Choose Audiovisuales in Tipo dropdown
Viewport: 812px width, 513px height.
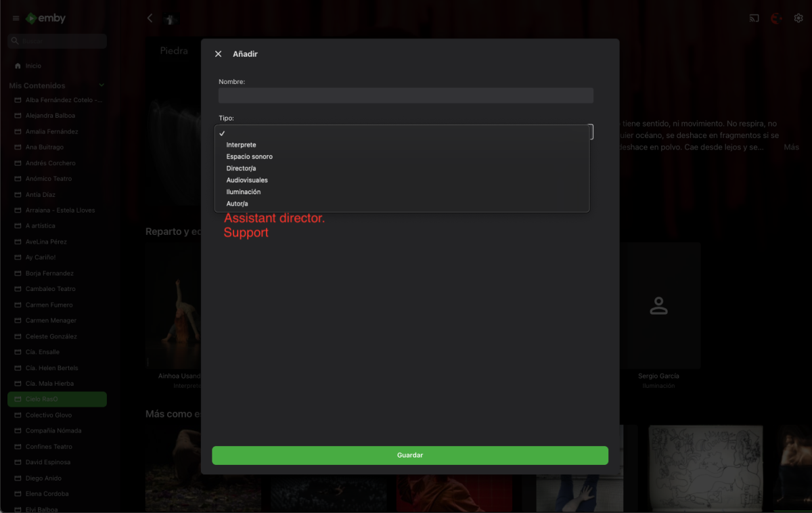(x=402, y=181)
